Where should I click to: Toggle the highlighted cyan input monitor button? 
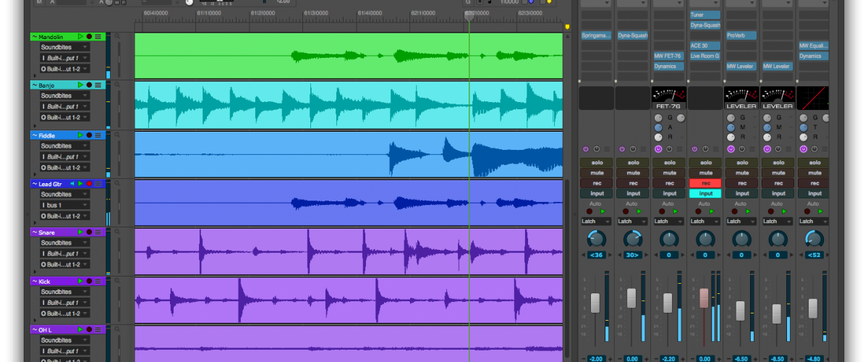coord(705,193)
